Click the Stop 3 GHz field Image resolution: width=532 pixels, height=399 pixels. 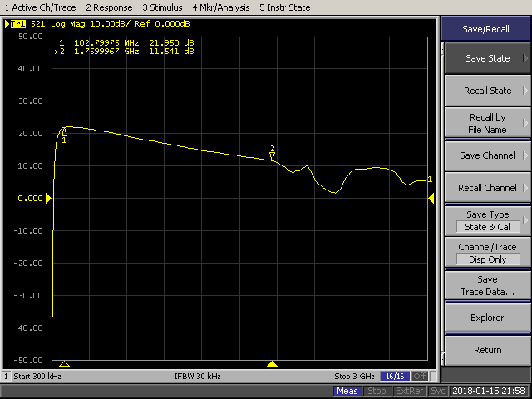[354, 377]
